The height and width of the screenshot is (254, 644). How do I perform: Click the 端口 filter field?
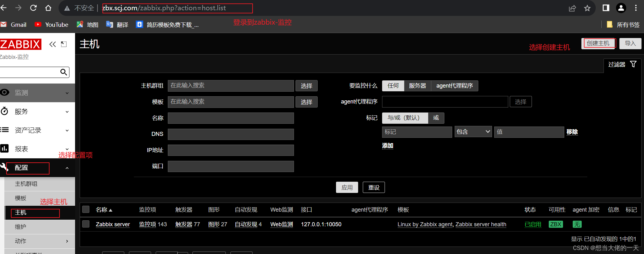pos(231,166)
